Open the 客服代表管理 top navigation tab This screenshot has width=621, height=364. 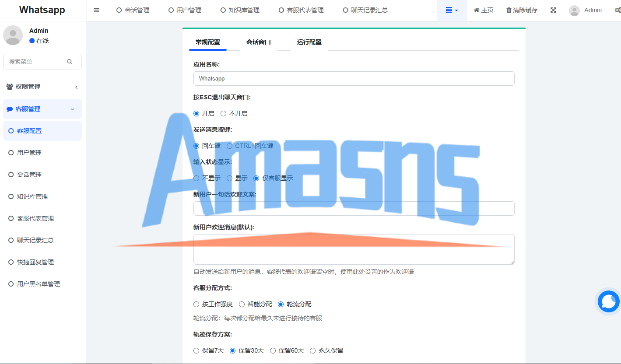pyautogui.click(x=302, y=10)
